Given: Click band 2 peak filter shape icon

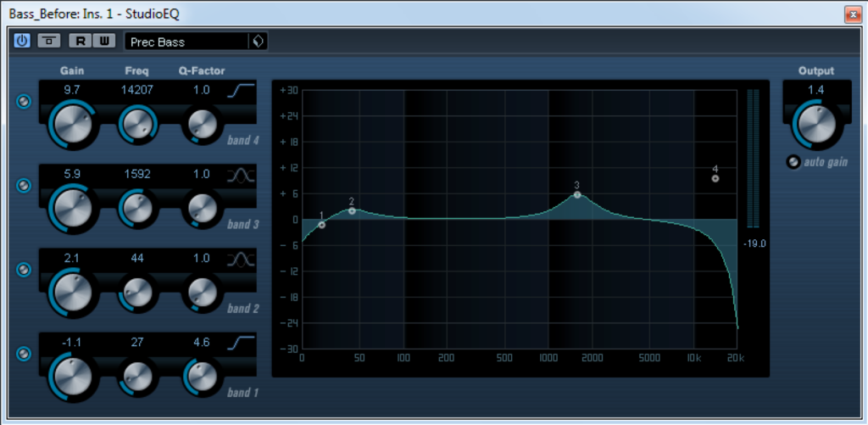Looking at the screenshot, I should (241, 260).
